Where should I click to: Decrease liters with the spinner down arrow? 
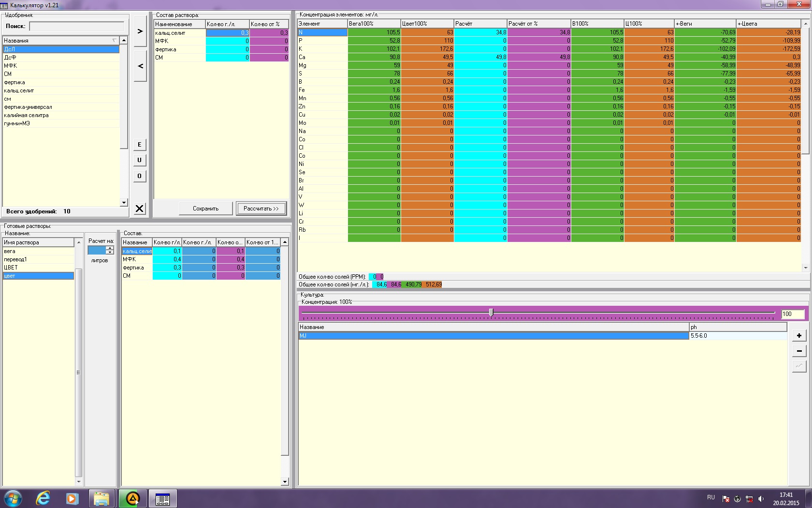pos(110,252)
